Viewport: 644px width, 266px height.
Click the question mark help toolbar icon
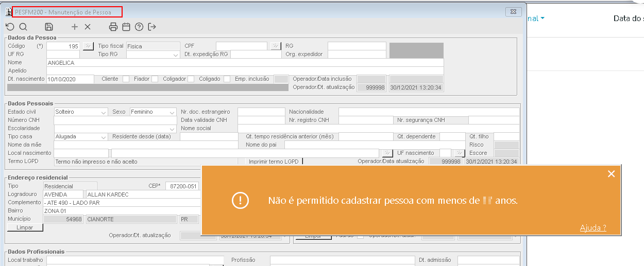[x=139, y=27]
